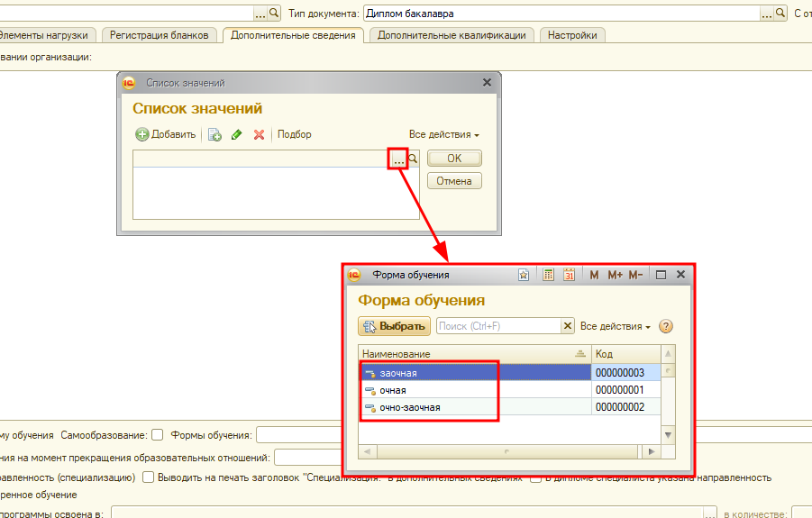Click the red X delete icon
812x518 pixels.
click(260, 134)
